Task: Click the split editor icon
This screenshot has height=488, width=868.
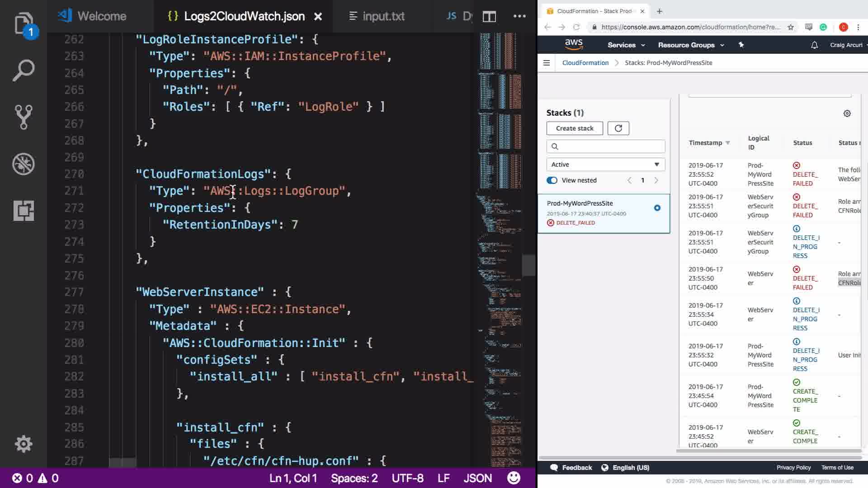Action: click(x=489, y=17)
